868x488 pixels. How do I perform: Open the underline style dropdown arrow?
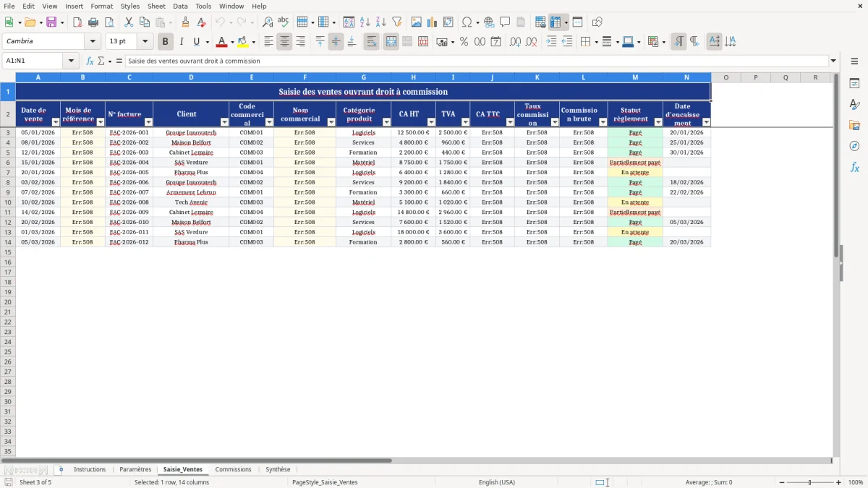(207, 42)
